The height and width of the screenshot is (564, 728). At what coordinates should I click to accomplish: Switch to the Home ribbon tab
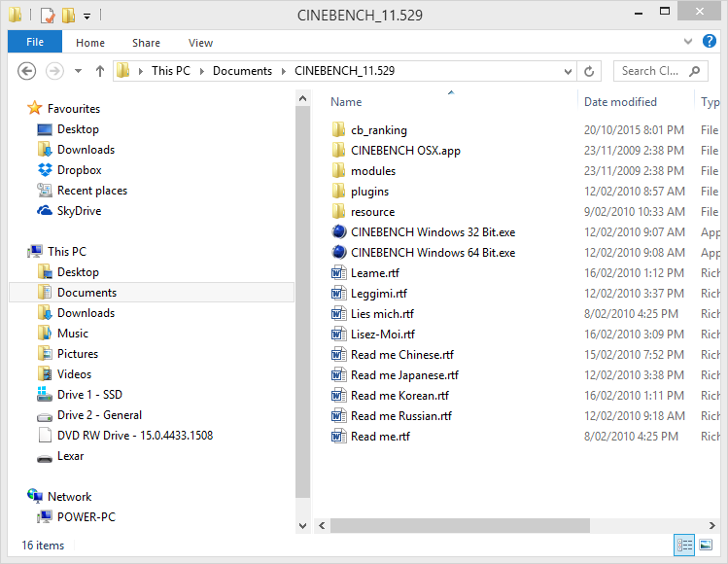[90, 43]
